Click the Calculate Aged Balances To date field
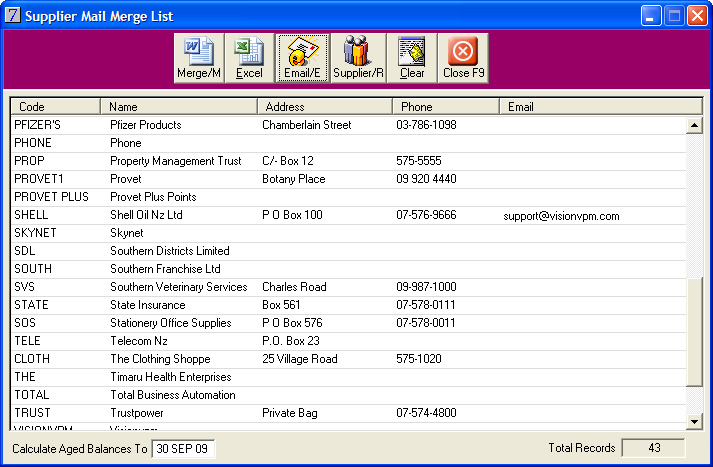 point(183,449)
